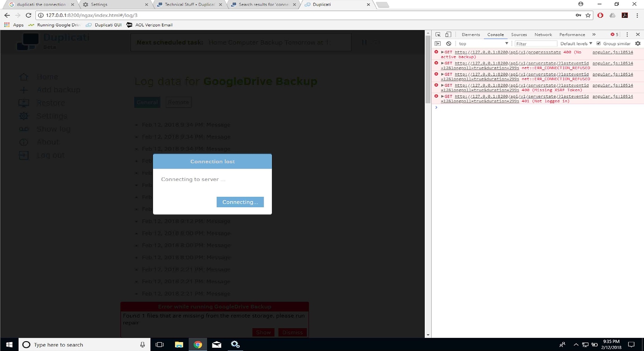Click inside the console Filter field
The height and width of the screenshot is (351, 644).
(535, 43)
